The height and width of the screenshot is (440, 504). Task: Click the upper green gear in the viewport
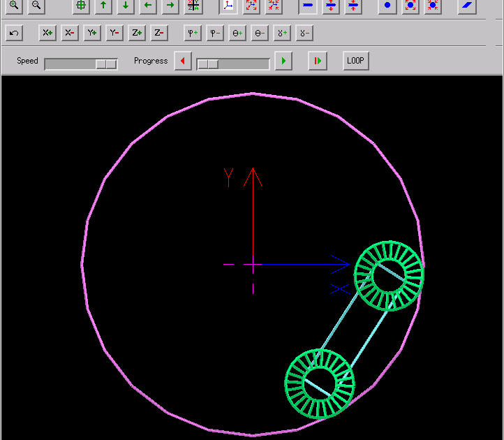(x=389, y=275)
